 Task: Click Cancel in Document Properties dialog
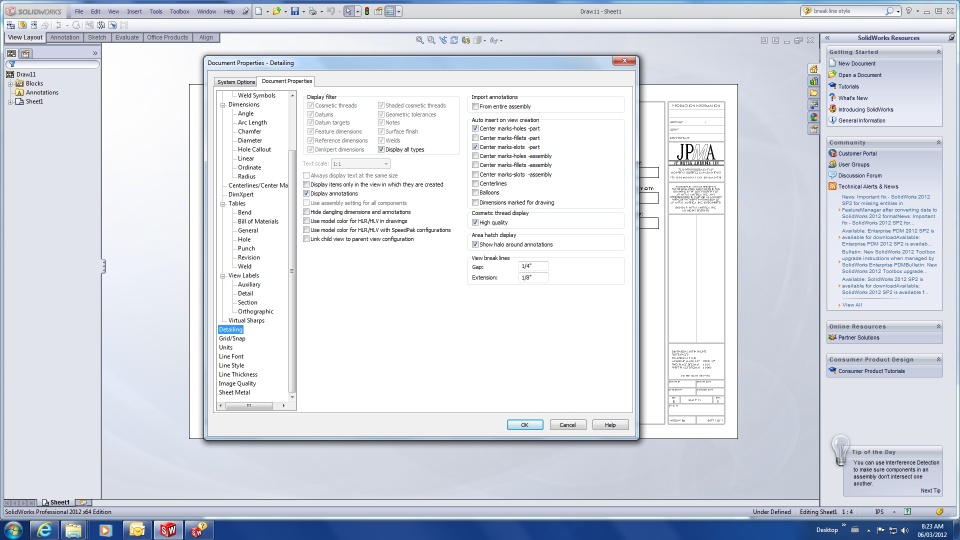568,425
